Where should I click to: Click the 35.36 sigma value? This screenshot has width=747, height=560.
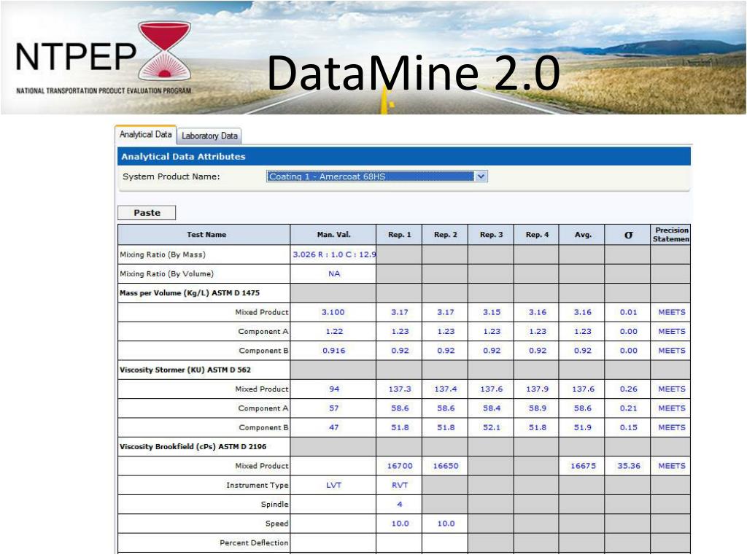pyautogui.click(x=628, y=466)
